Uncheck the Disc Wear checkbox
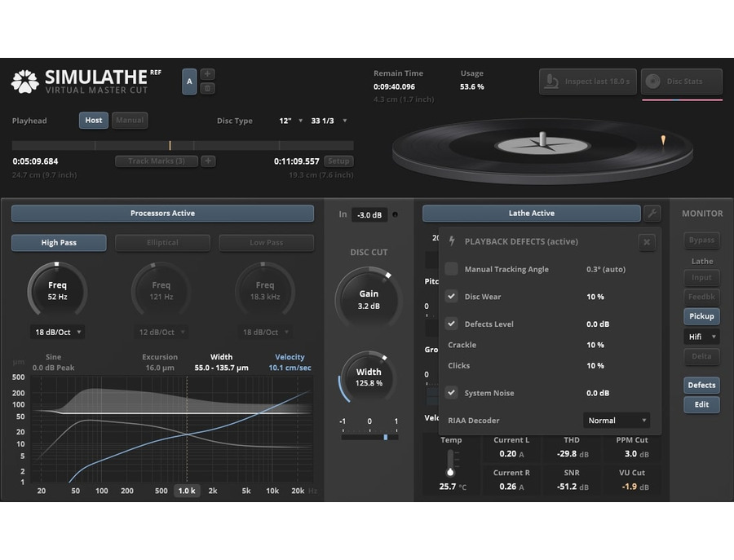The width and height of the screenshot is (734, 560). click(x=451, y=296)
